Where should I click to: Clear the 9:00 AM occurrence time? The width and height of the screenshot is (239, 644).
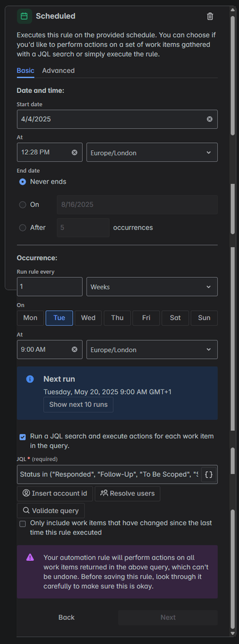[x=74, y=349]
